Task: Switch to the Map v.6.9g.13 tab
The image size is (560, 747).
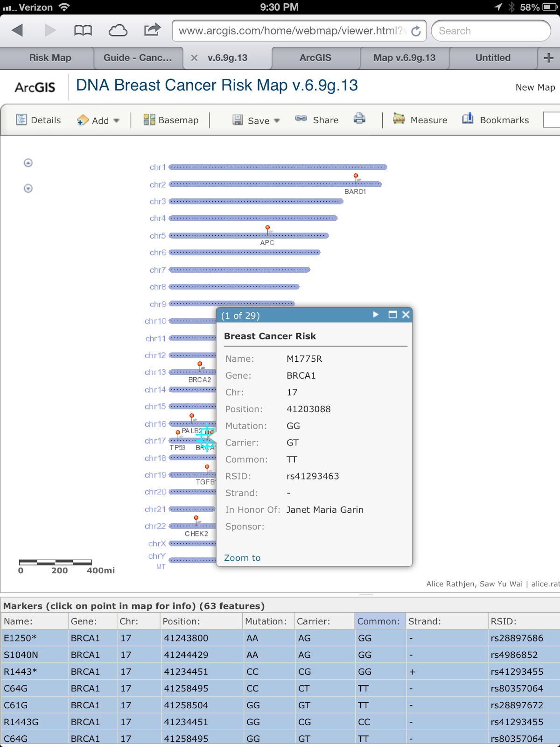Action: coord(404,58)
